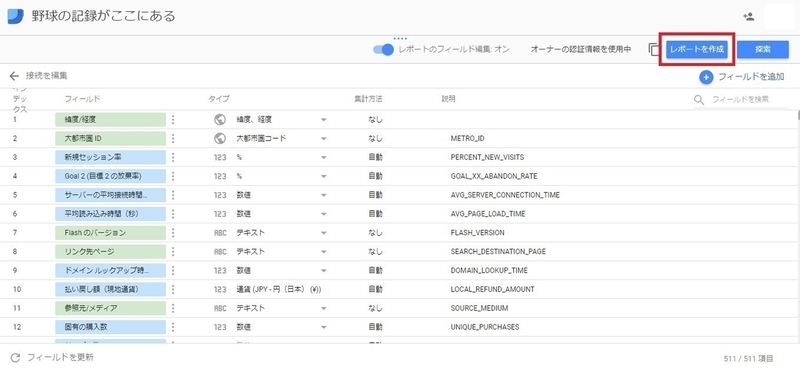This screenshot has width=800, height=369.
Task: Click the ABC type icon in リンク先ページ row
Action: (x=220, y=252)
